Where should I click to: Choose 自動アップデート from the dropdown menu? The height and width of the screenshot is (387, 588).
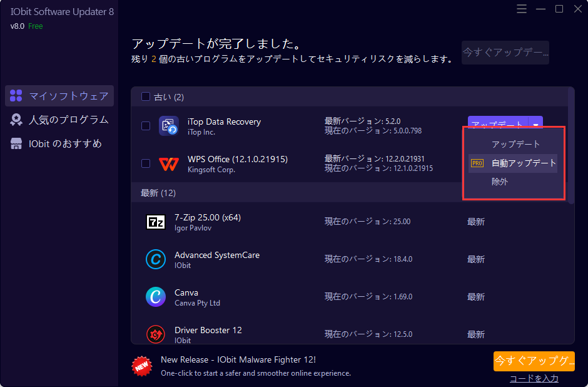(513, 163)
